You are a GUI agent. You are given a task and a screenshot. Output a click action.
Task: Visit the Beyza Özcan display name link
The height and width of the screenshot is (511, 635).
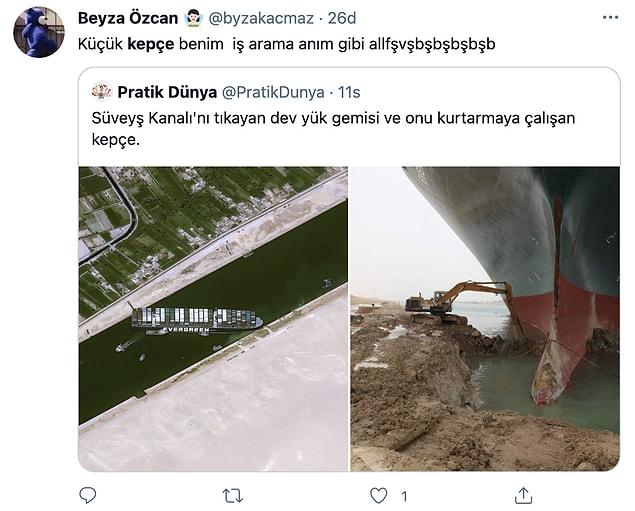(x=128, y=18)
